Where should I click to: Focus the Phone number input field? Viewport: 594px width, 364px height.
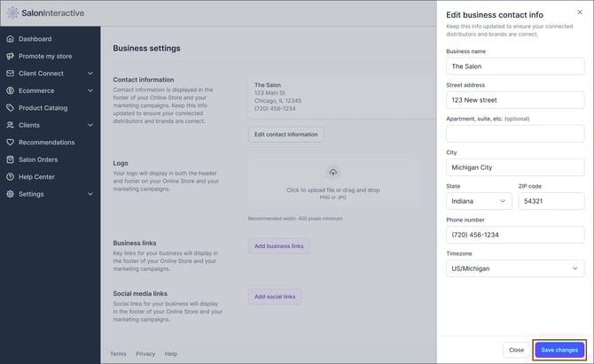[x=515, y=235]
